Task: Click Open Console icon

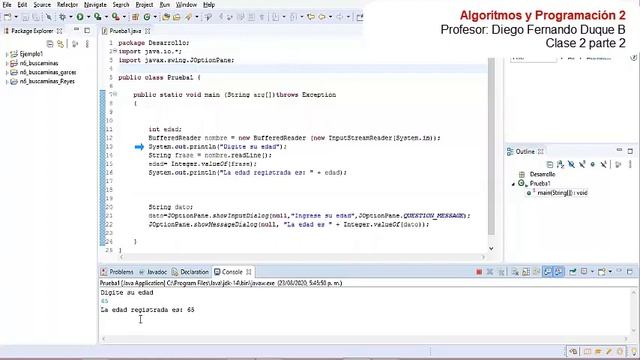Action: pyautogui.click(x=602, y=272)
